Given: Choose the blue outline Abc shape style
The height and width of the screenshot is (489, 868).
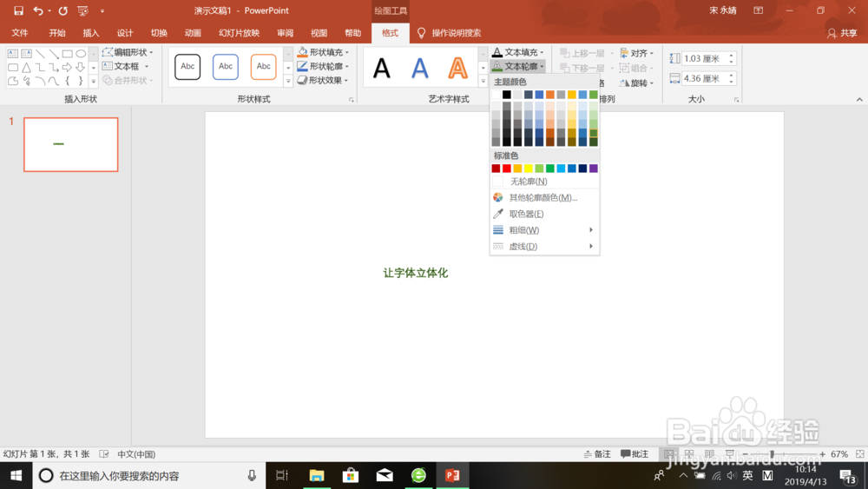Looking at the screenshot, I should [x=226, y=67].
